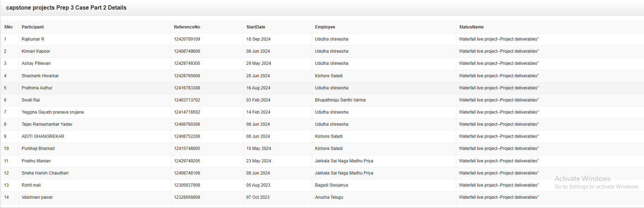Click Purbhaji Bharkad's start date 15 May 2024
644x208 pixels.
coord(259,149)
